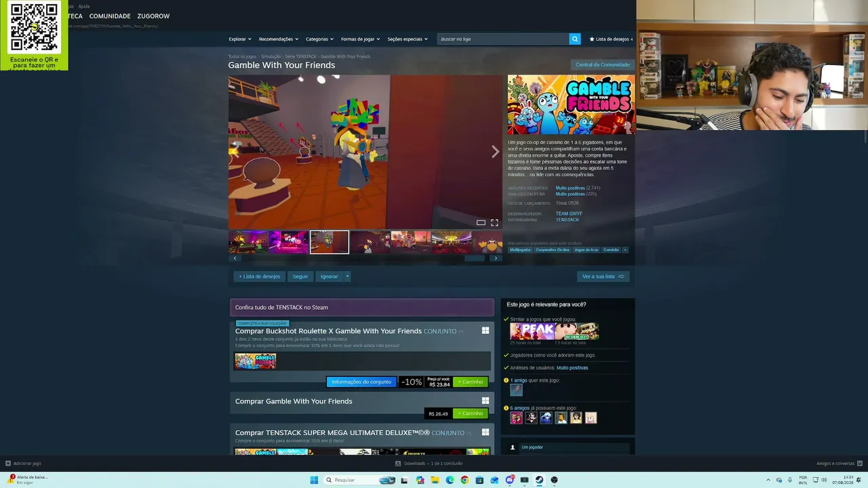
Task: Click Windows platform icon on Buckshot Roulette bundle
Action: click(486, 331)
